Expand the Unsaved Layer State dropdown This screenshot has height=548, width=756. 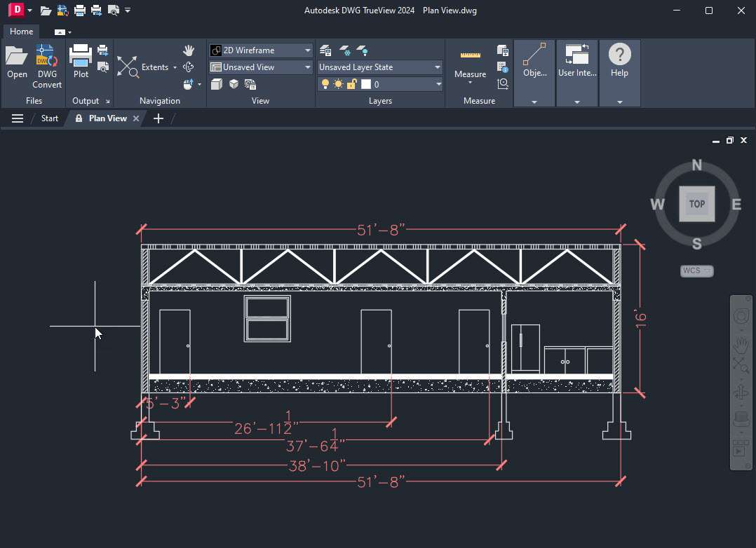pos(438,67)
